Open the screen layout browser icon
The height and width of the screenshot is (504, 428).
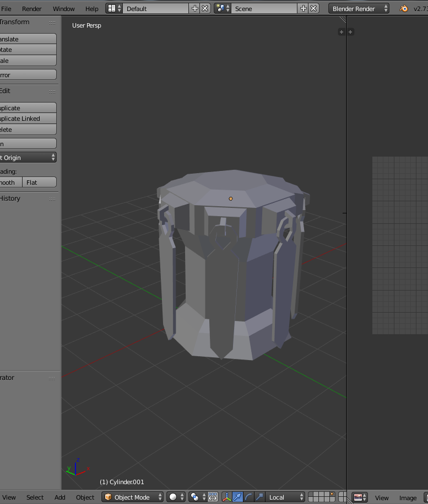(114, 9)
